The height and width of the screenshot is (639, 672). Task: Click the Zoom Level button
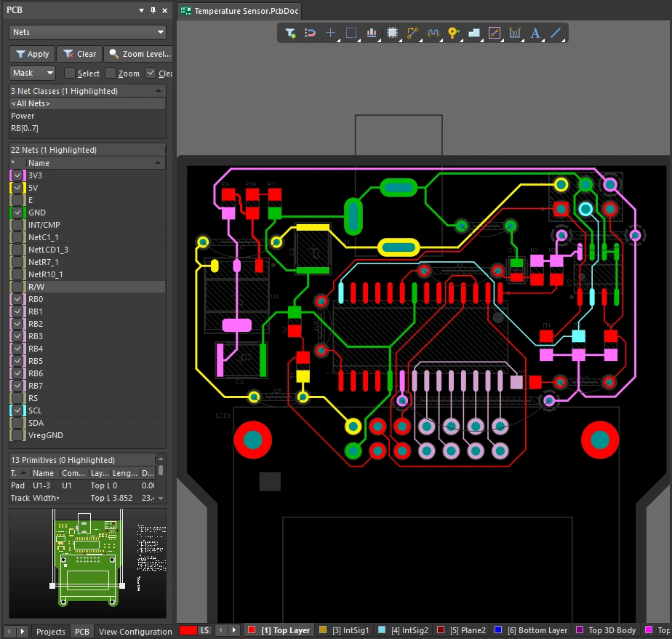[138, 54]
